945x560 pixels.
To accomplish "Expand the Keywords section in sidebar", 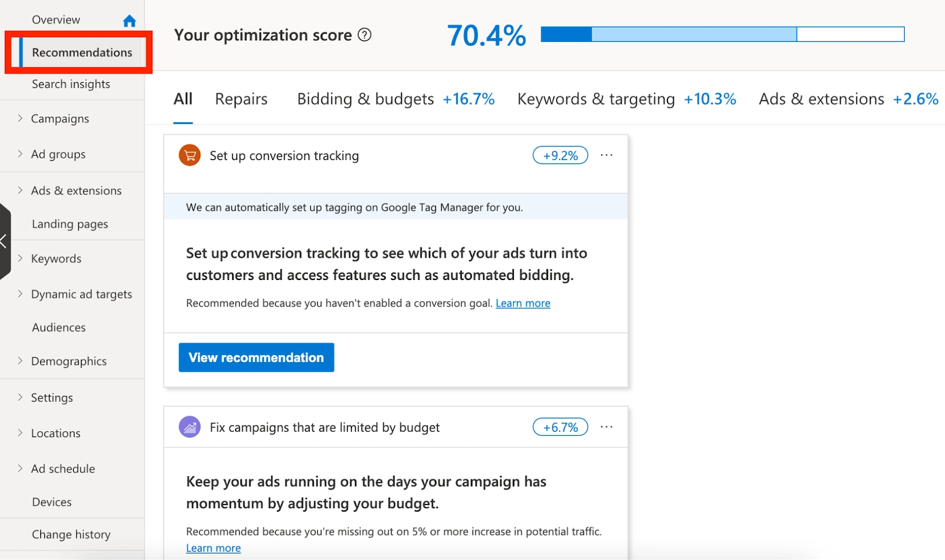I will coord(20,258).
